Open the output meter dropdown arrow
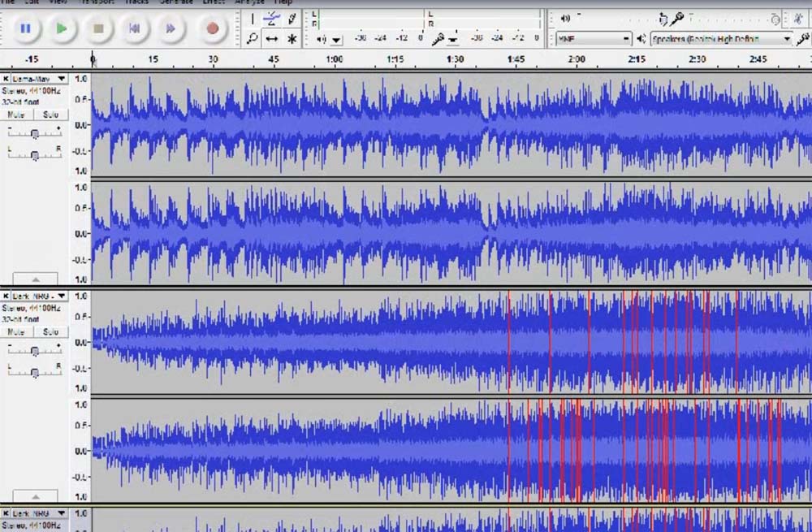This screenshot has height=532, width=812. 337,40
